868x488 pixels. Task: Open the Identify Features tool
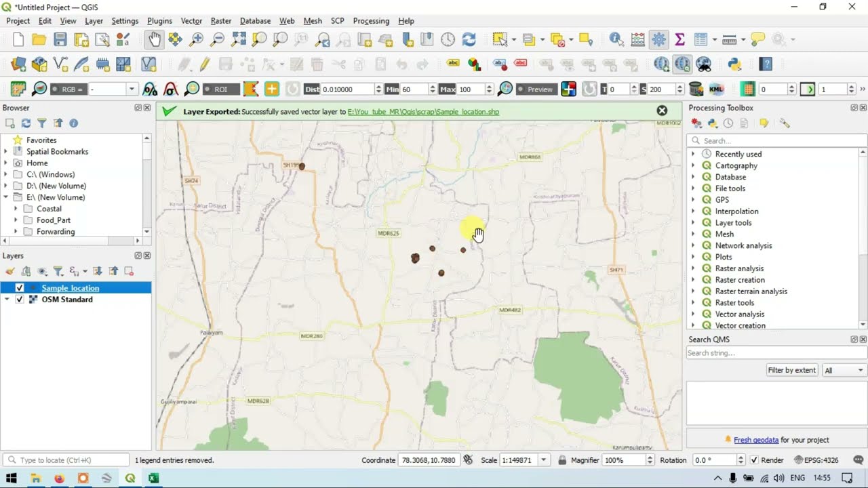[x=616, y=39]
